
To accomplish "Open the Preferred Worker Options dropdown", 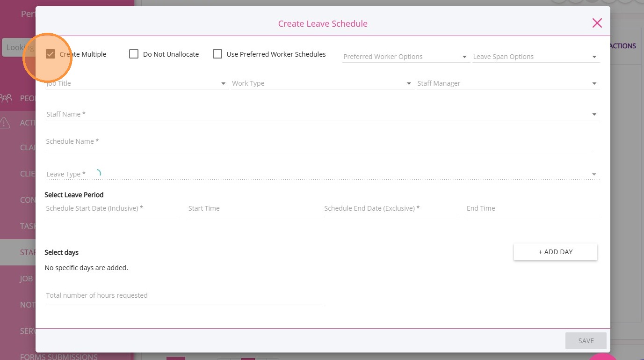I will point(405,57).
